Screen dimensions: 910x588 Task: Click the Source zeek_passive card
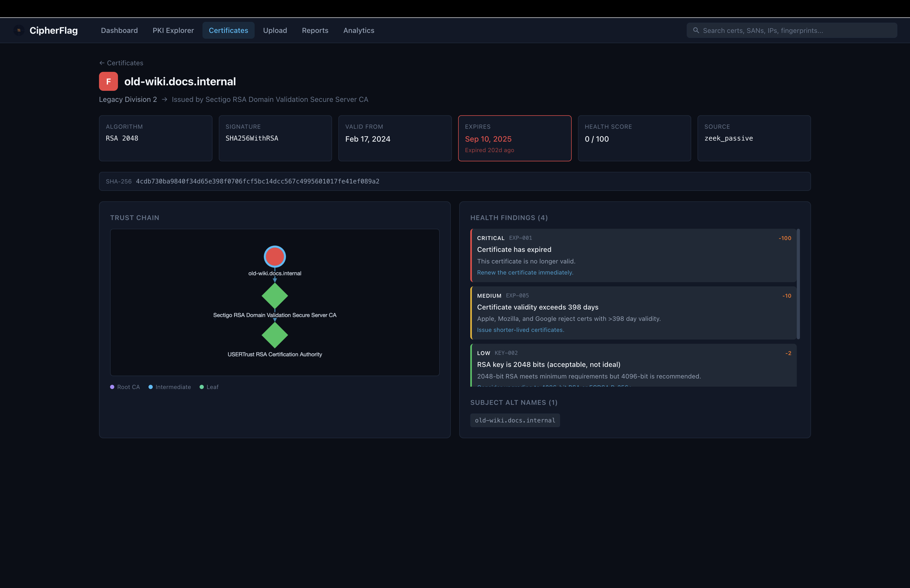(x=754, y=138)
